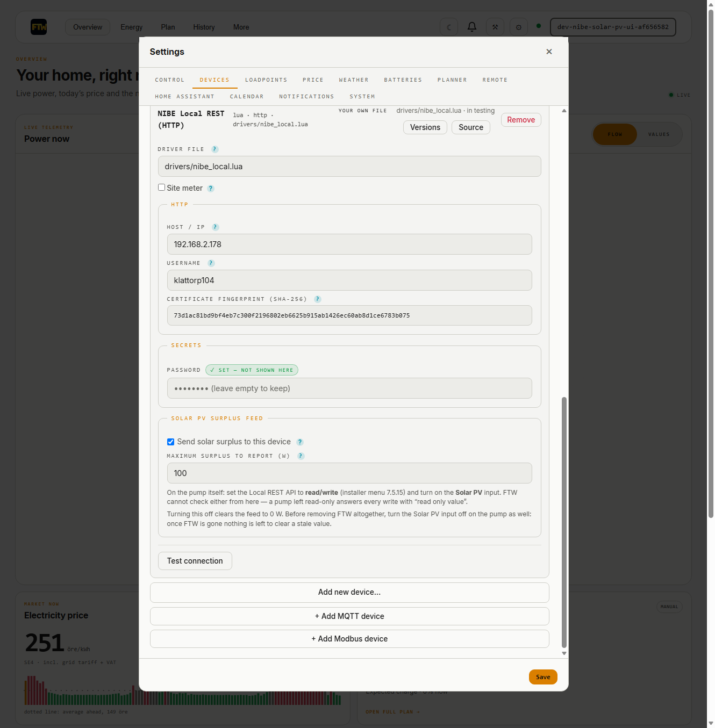Open the Control settings tab
This screenshot has width=715, height=728.
pos(170,80)
